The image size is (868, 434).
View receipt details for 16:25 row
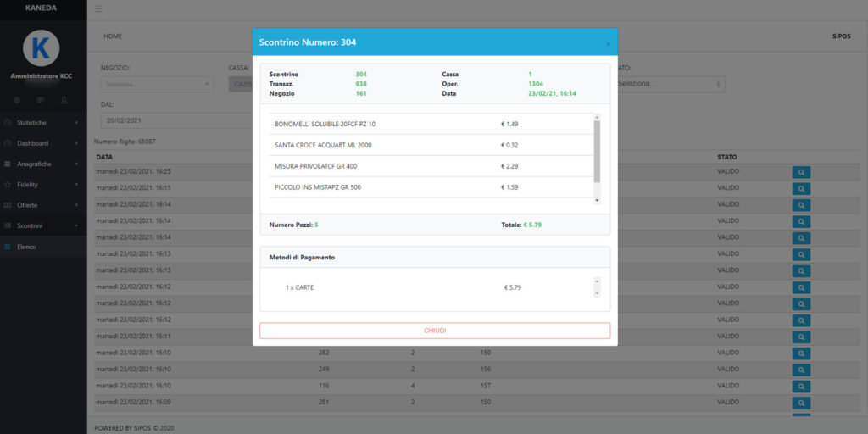[x=800, y=172]
